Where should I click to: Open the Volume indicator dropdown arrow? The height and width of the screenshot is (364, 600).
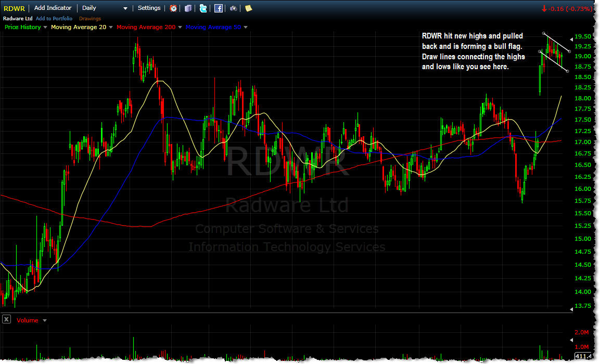(x=45, y=320)
